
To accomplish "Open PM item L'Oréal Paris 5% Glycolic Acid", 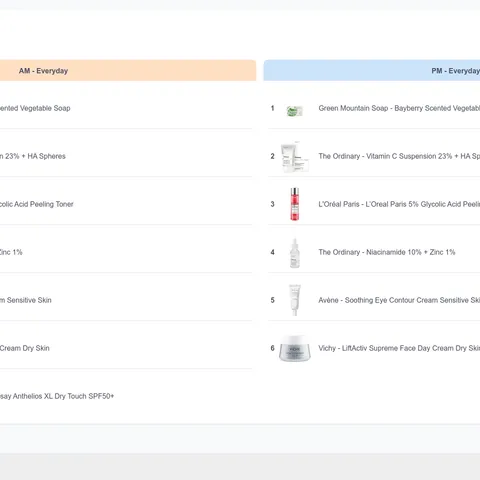I will [x=399, y=204].
